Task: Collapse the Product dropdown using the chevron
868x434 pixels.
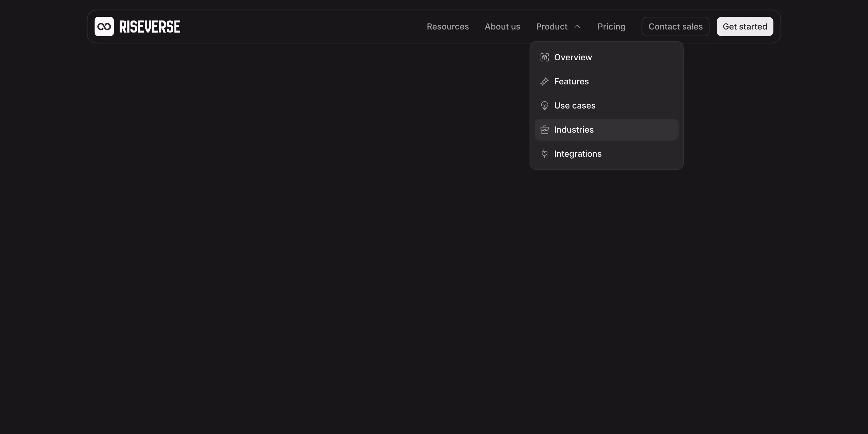Action: (x=577, y=26)
